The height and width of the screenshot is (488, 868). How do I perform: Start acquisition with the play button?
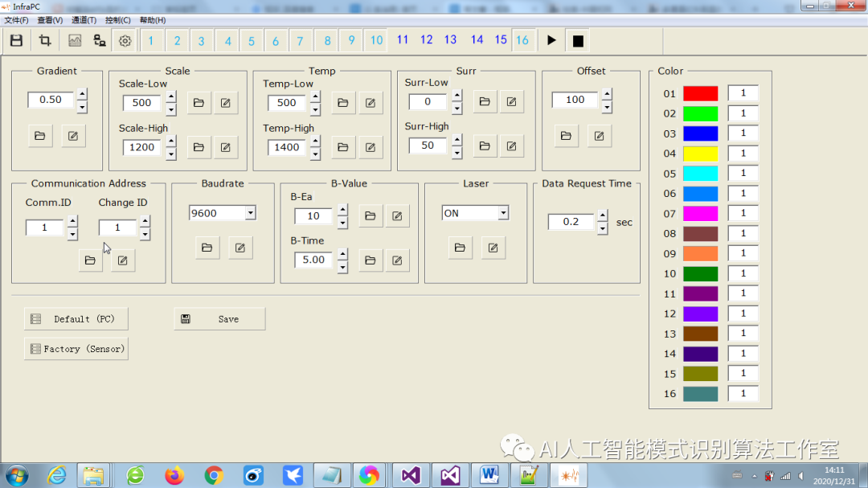(551, 40)
